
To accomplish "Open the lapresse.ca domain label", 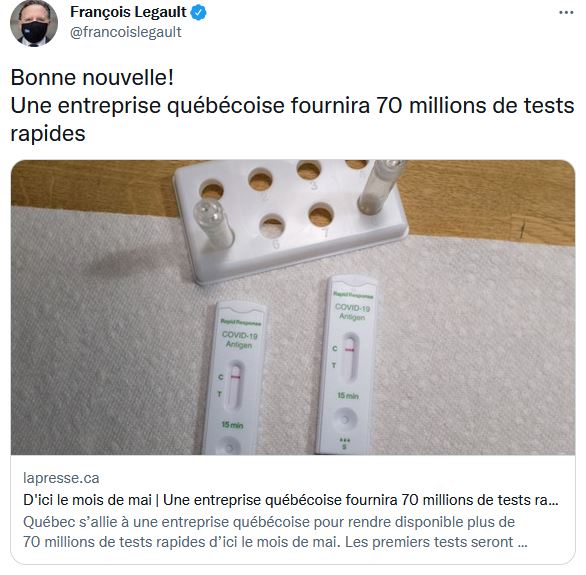I will (61, 478).
